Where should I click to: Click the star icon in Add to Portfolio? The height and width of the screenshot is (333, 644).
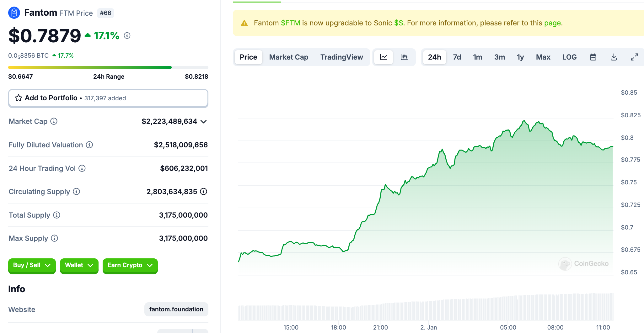click(19, 98)
